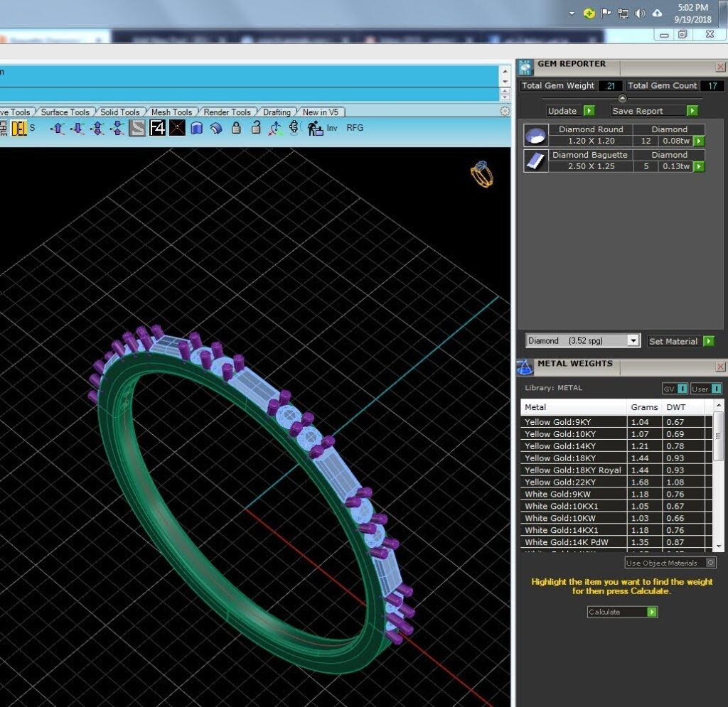The height and width of the screenshot is (707, 728).
Task: Click the grey S icon in toolbar
Action: tap(137, 128)
